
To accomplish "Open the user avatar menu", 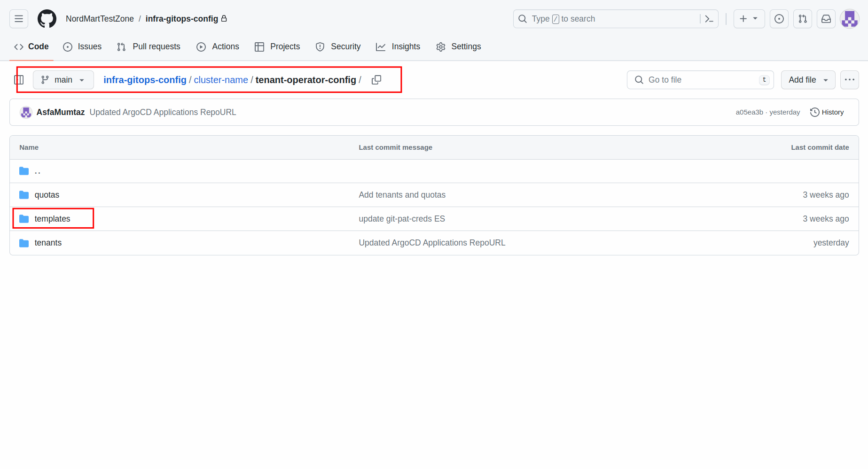I will pos(849,19).
